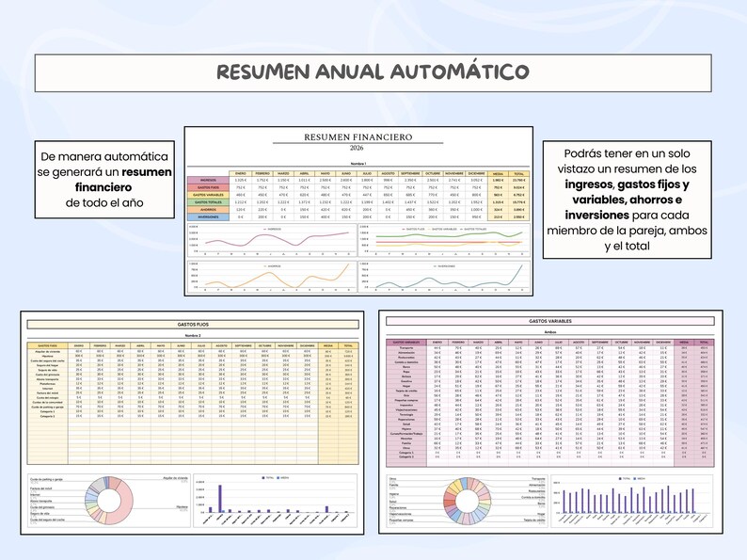The height and width of the screenshot is (560, 747).
Task: Click the year "2026" under Resumen Financiero
Action: pyautogui.click(x=357, y=148)
